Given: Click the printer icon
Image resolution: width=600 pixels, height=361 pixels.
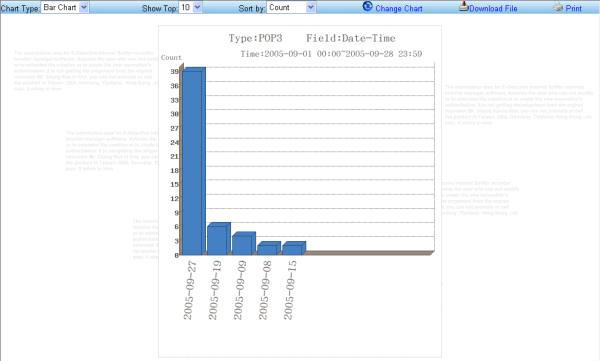Looking at the screenshot, I should coord(558,6).
